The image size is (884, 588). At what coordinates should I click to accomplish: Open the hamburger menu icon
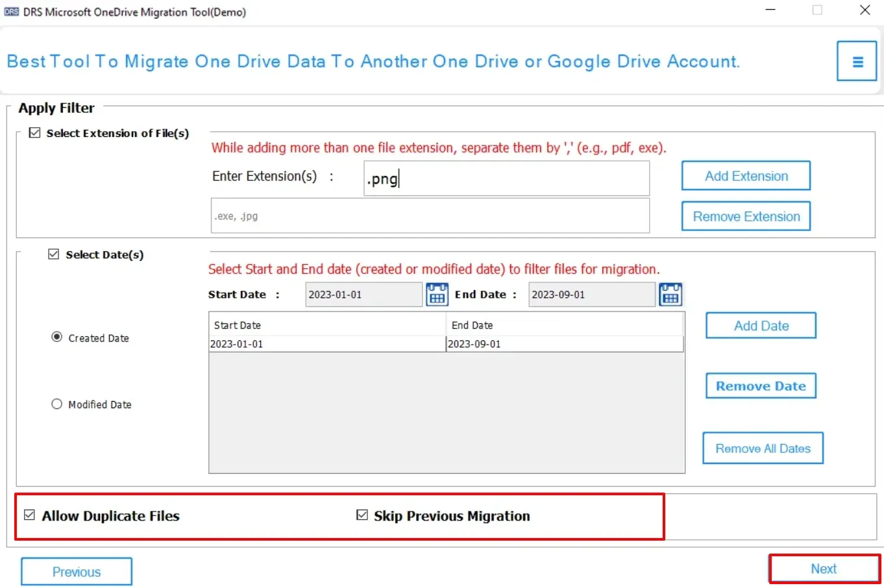point(857,62)
